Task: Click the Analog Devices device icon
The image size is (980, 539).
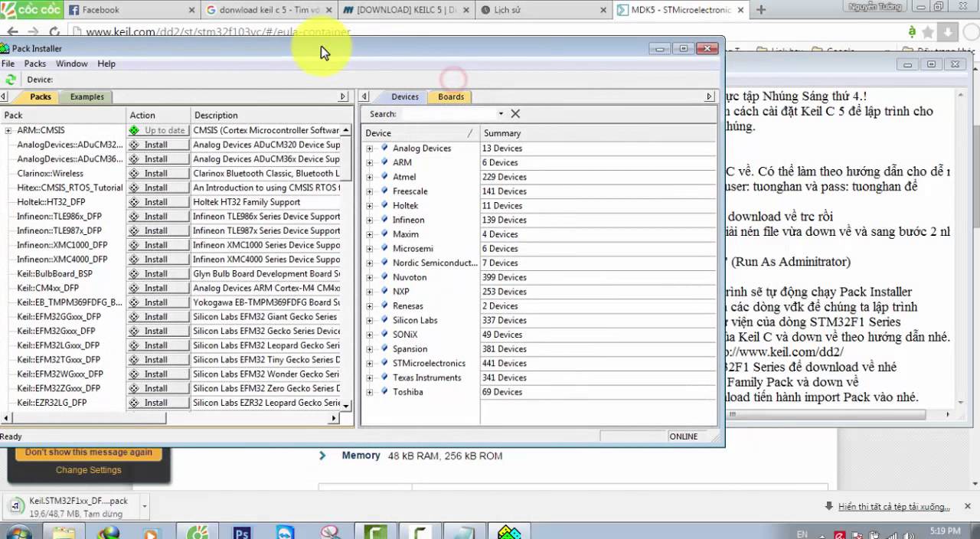Action: (x=384, y=149)
